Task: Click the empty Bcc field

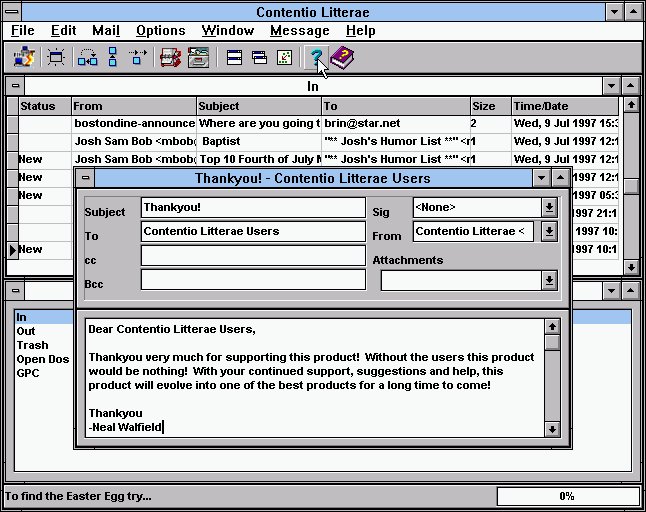Action: [253, 280]
